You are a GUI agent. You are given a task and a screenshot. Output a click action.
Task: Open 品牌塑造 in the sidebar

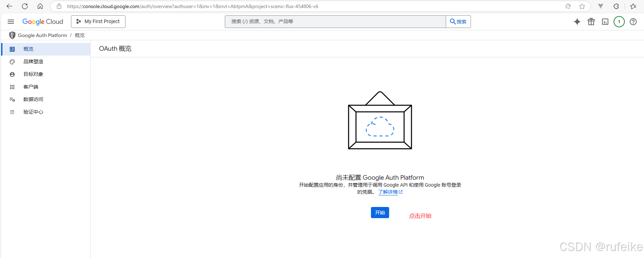click(46, 62)
